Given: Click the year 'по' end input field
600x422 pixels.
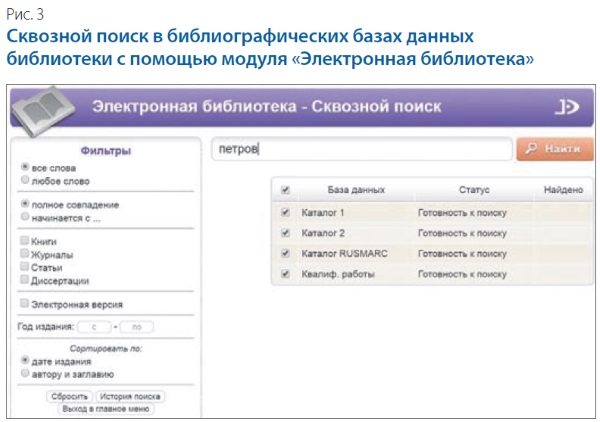Looking at the screenshot, I should point(137,326).
